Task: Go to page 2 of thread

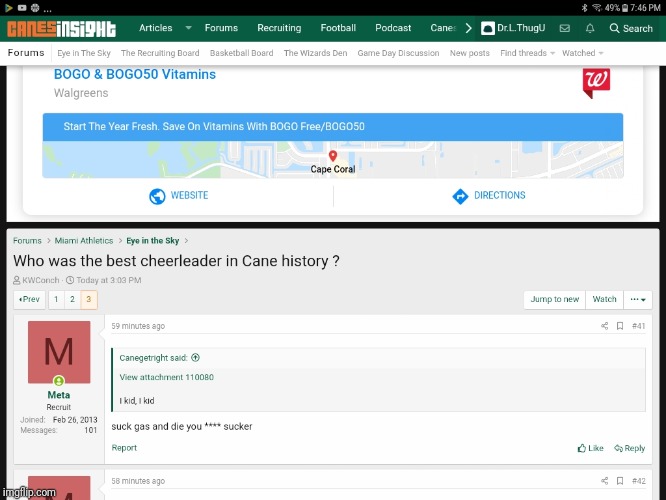Action: click(72, 299)
